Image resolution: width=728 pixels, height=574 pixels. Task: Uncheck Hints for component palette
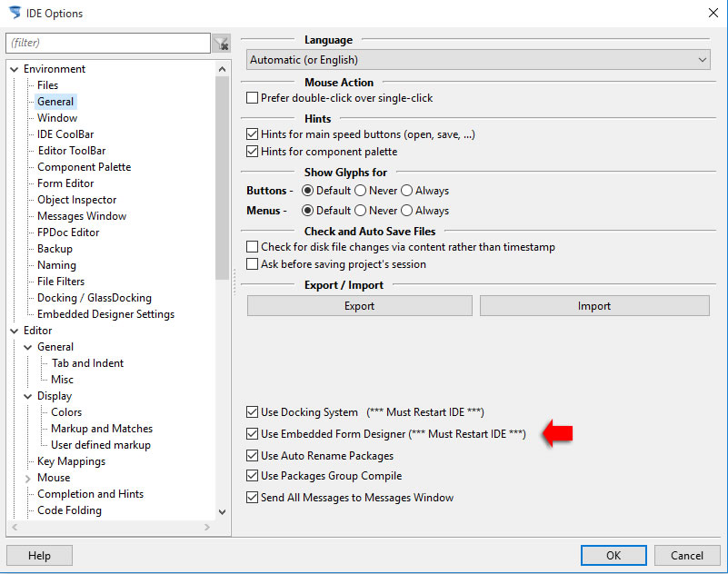(252, 152)
